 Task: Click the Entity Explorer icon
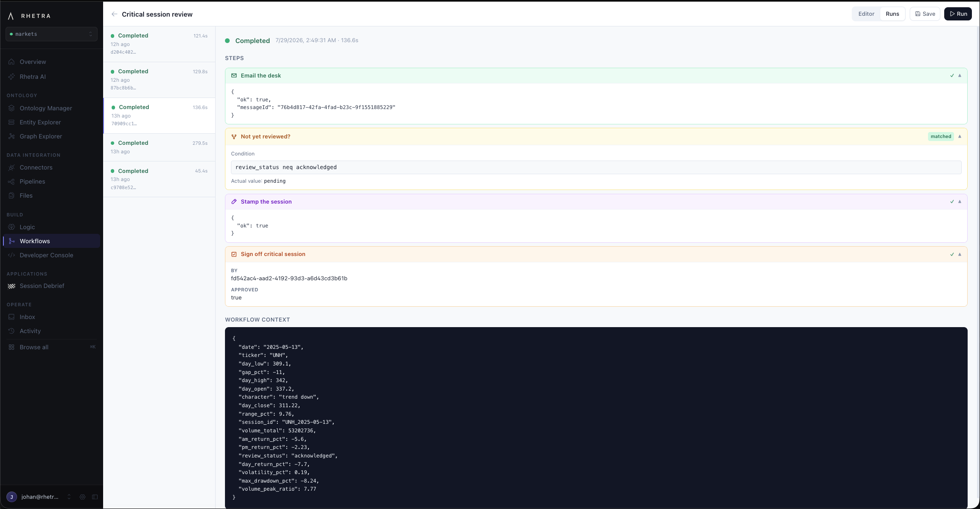coord(12,122)
